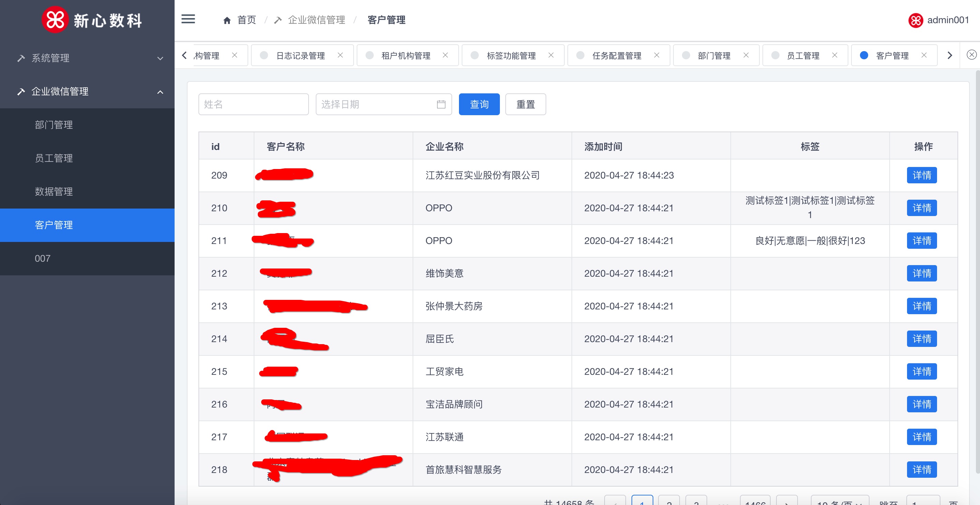Switch to the 任务配置管理 tab
This screenshot has width=980, height=505.
pos(616,56)
